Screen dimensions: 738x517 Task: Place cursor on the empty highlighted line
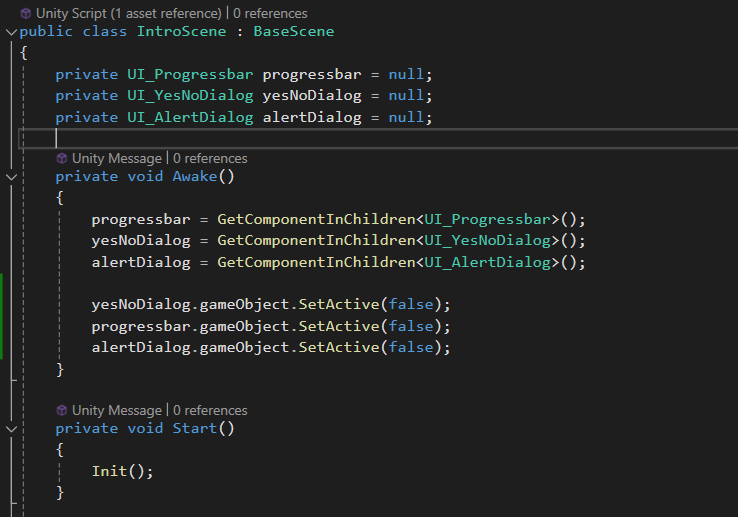click(x=378, y=138)
